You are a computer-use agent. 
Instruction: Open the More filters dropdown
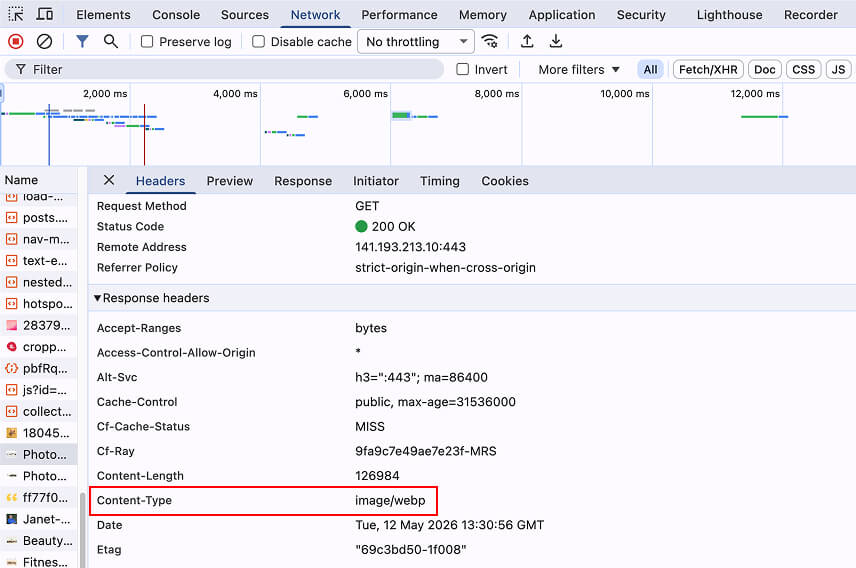pos(579,69)
